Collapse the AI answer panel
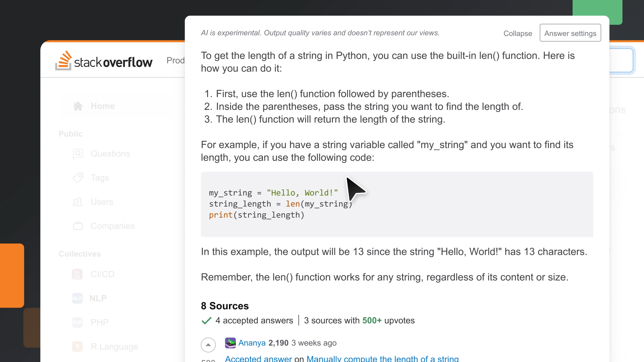The width and height of the screenshot is (644, 362). click(518, 33)
